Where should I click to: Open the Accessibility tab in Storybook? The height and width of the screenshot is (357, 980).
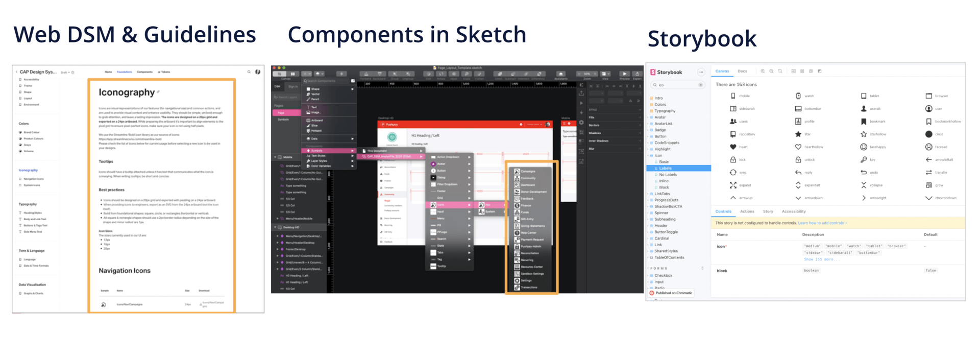click(x=794, y=211)
